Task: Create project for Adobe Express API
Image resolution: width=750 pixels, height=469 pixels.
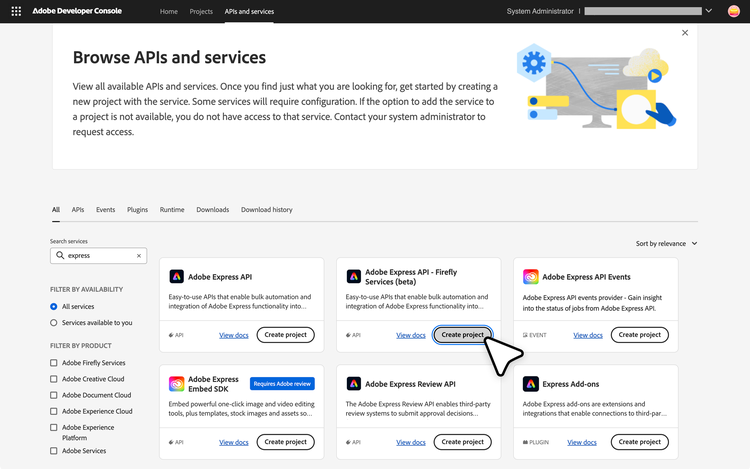Action: click(286, 335)
